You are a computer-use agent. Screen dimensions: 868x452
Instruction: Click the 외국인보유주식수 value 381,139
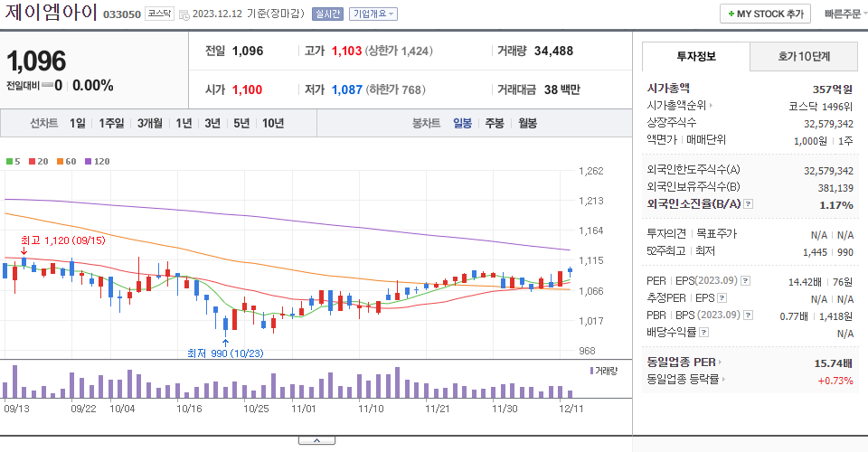tap(835, 188)
